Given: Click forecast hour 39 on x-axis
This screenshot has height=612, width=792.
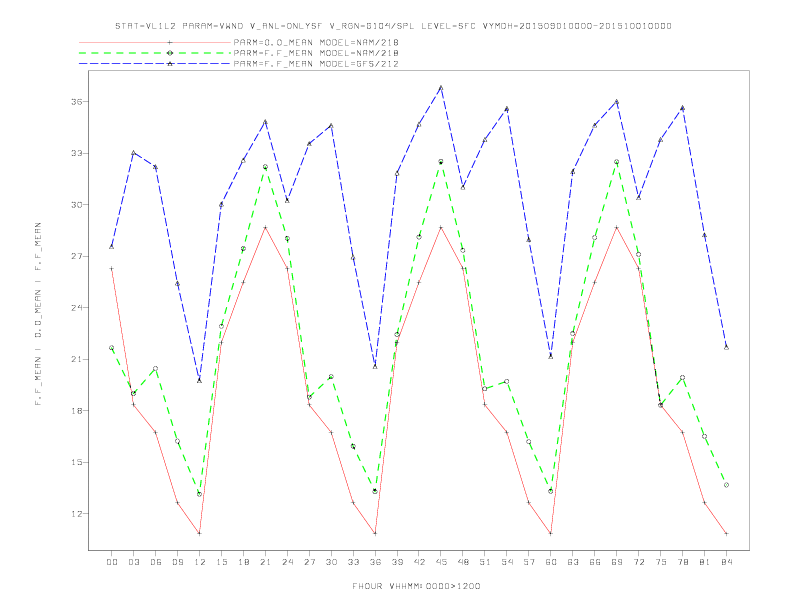Looking at the screenshot, I should click(397, 562).
